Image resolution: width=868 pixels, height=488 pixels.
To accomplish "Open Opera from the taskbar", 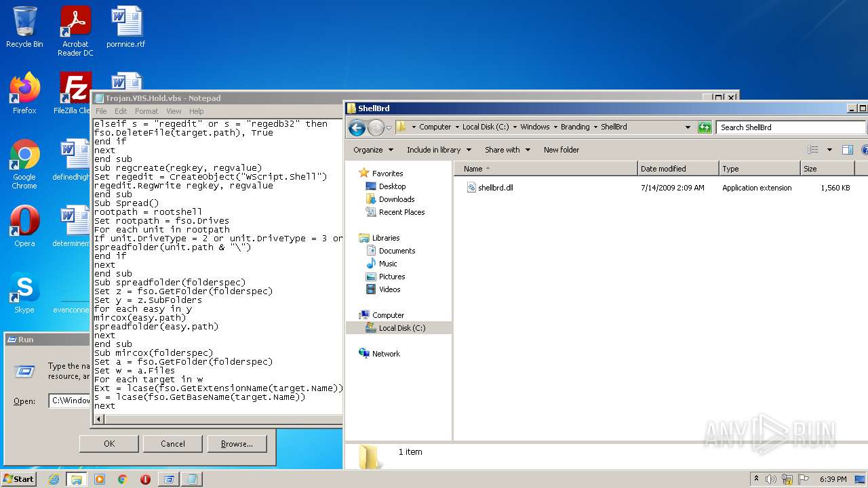I will 145,479.
